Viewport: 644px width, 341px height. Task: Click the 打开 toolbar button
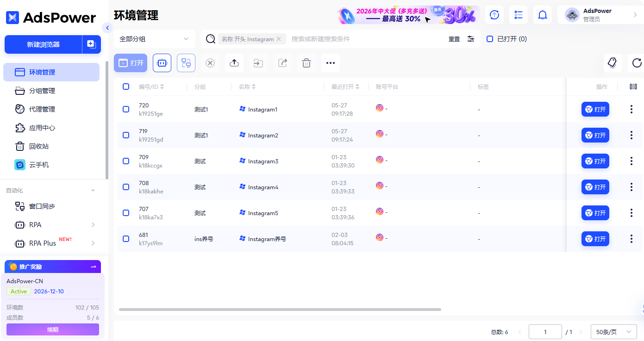(131, 63)
